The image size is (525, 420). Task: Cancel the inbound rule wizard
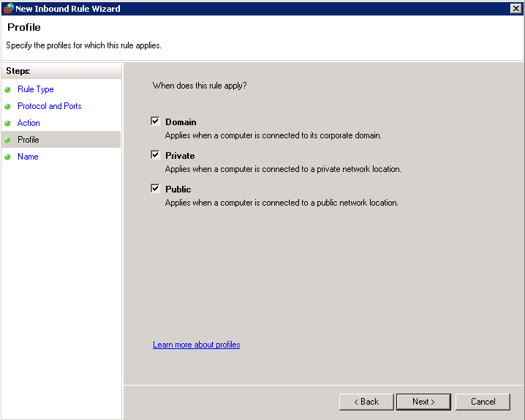point(483,402)
